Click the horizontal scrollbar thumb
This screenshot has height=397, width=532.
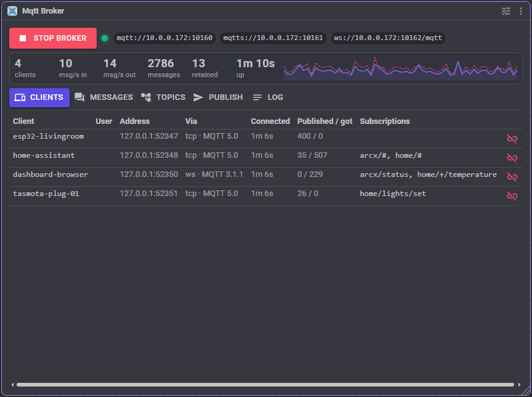[265, 385]
